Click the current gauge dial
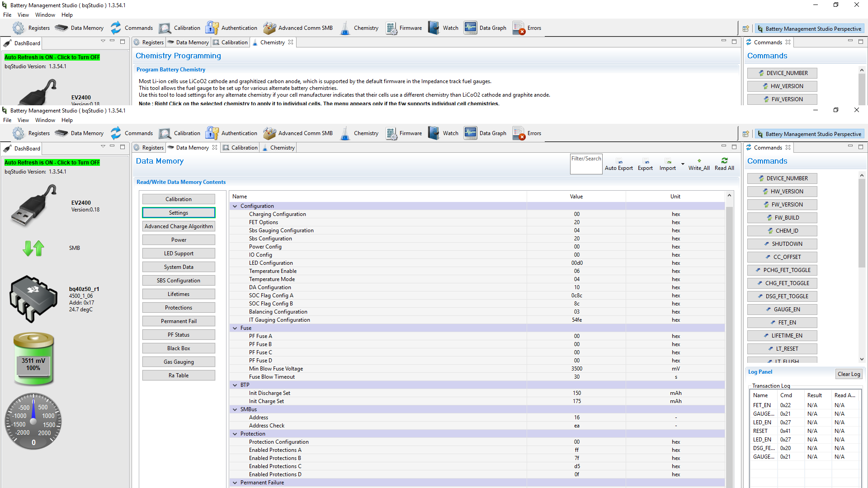 click(33, 421)
